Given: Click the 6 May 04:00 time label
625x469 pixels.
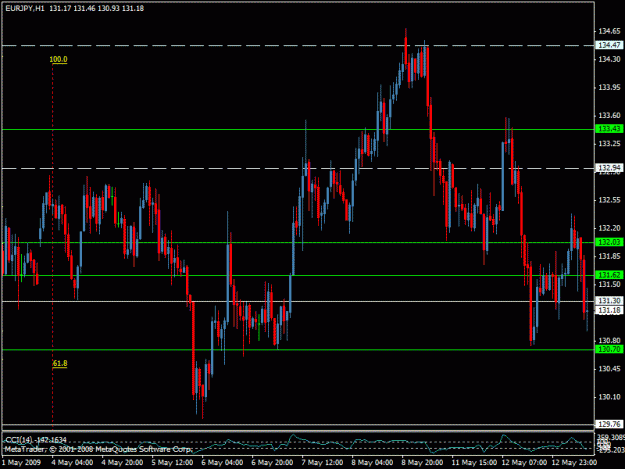Looking at the screenshot, I should (222, 463).
